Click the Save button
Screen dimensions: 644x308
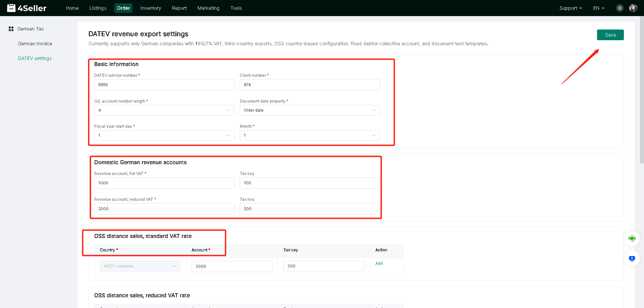pos(610,35)
